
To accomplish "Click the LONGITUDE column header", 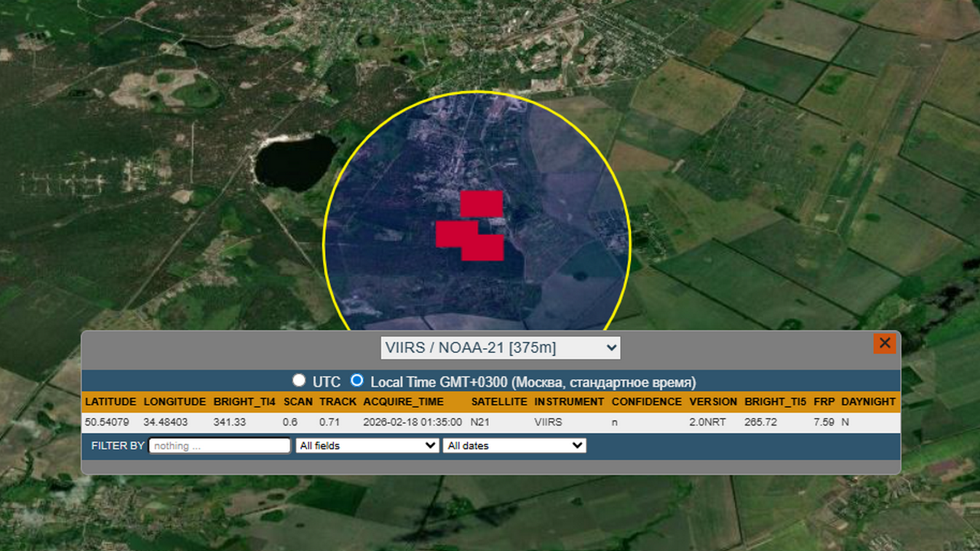I will coord(175,402).
